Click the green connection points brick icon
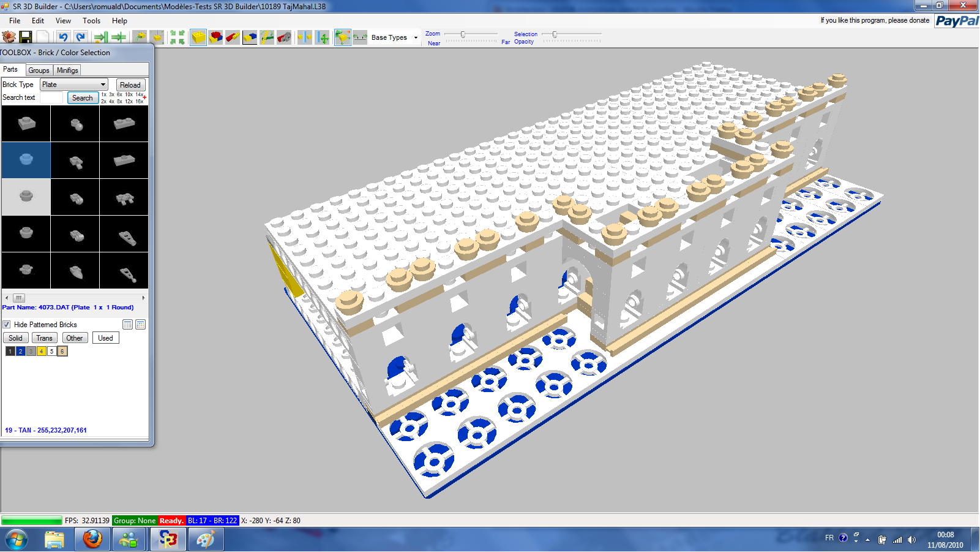Screen dimensions: 980x552 [x=343, y=37]
